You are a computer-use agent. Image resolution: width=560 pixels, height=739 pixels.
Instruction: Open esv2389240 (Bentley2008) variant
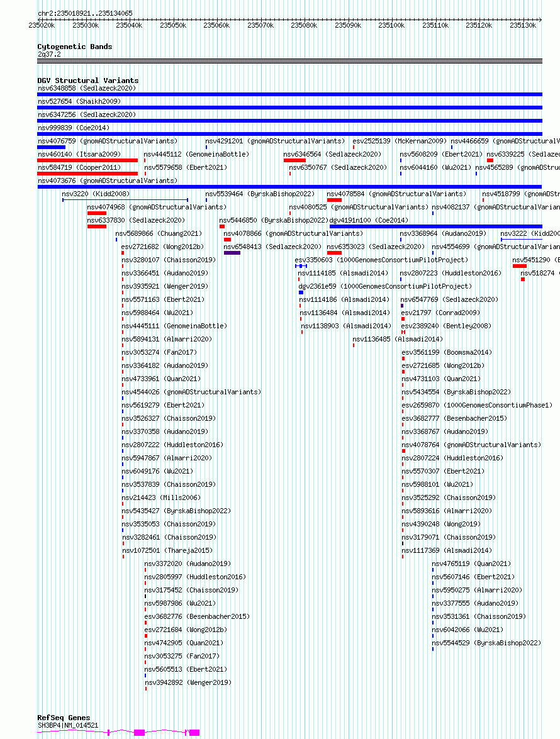click(x=446, y=326)
